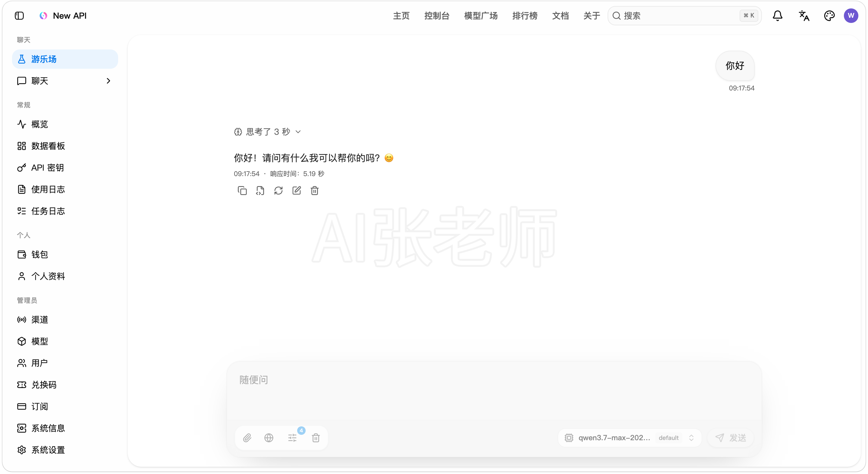This screenshot has height=474, width=868.
Task: Click the 你好 user message bubble
Action: tap(734, 66)
